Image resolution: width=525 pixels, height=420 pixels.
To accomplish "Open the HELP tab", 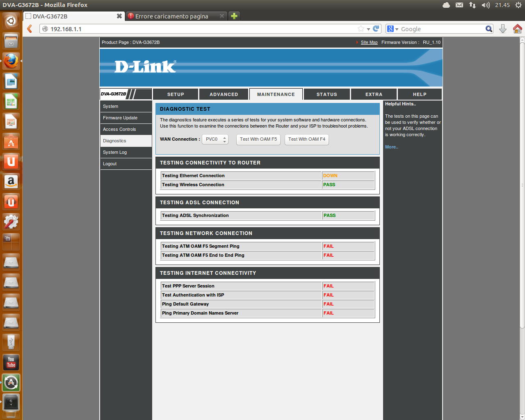I will pos(420,94).
